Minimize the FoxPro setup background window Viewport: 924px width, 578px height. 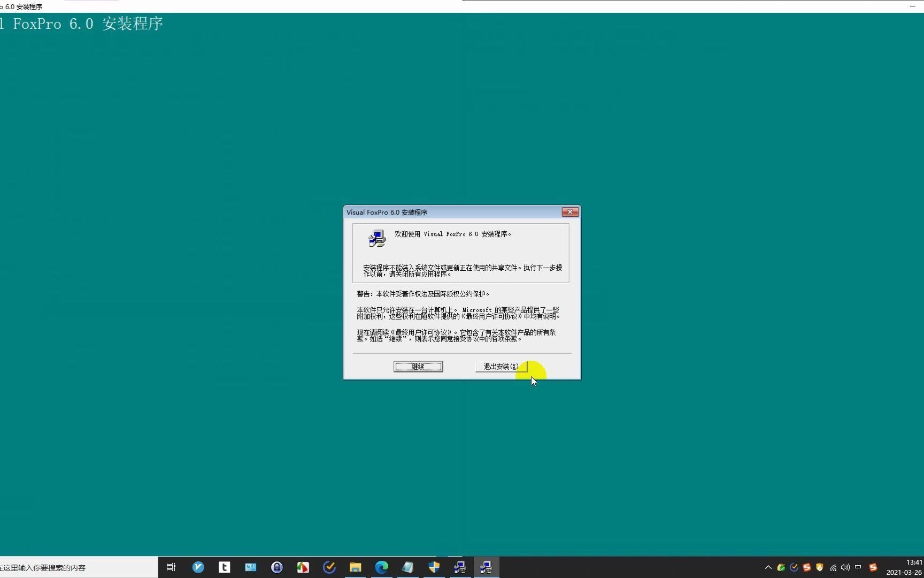coord(912,6)
